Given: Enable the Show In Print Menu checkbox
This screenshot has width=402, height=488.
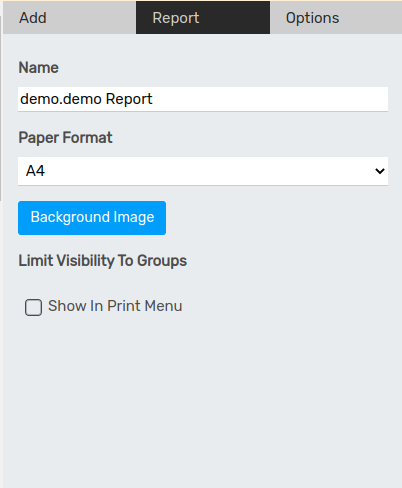Looking at the screenshot, I should [33, 307].
